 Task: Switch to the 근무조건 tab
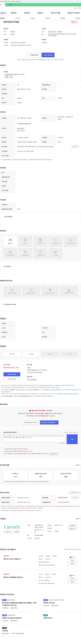pyautogui.click(x=17, y=18)
